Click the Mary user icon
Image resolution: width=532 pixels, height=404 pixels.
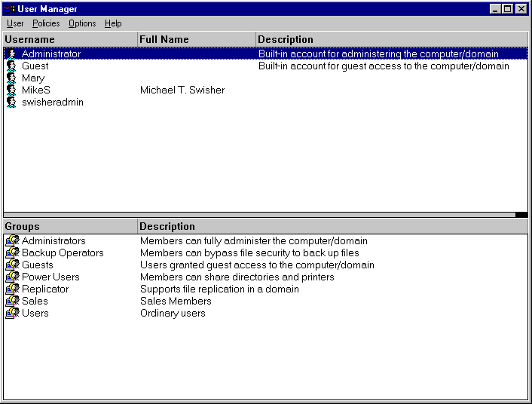click(11, 78)
